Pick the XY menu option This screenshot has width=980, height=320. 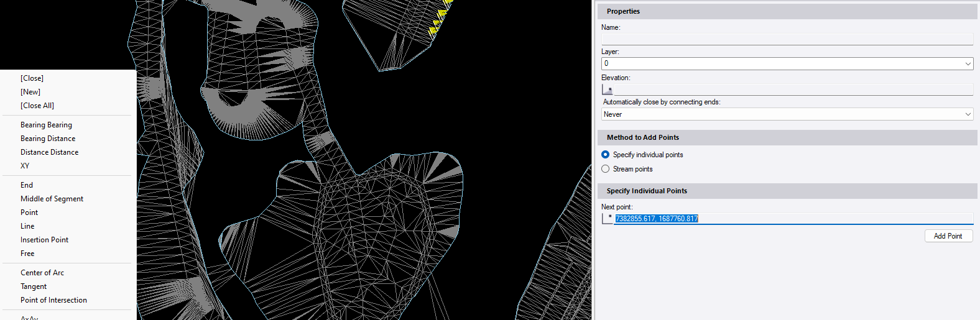coord(25,166)
